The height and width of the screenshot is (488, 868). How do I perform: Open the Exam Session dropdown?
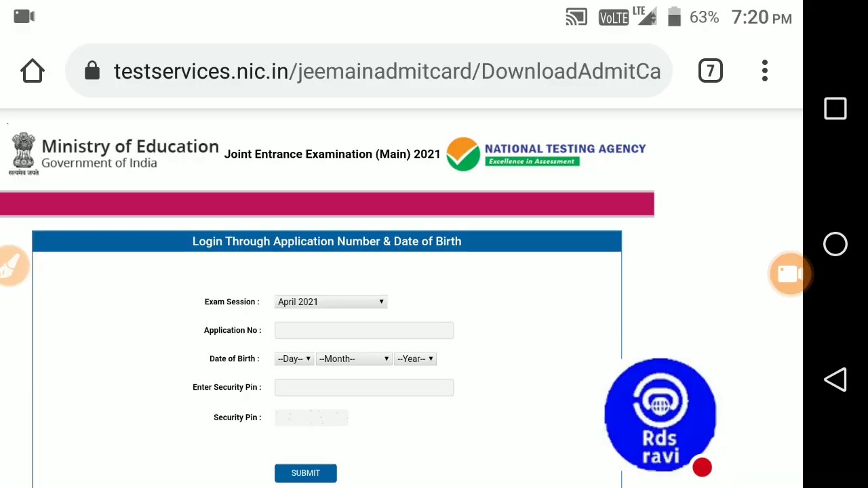331,302
